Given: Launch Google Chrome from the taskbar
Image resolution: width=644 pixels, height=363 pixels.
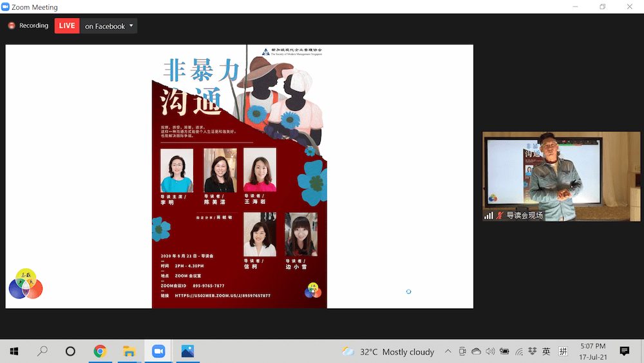Looking at the screenshot, I should [x=100, y=351].
